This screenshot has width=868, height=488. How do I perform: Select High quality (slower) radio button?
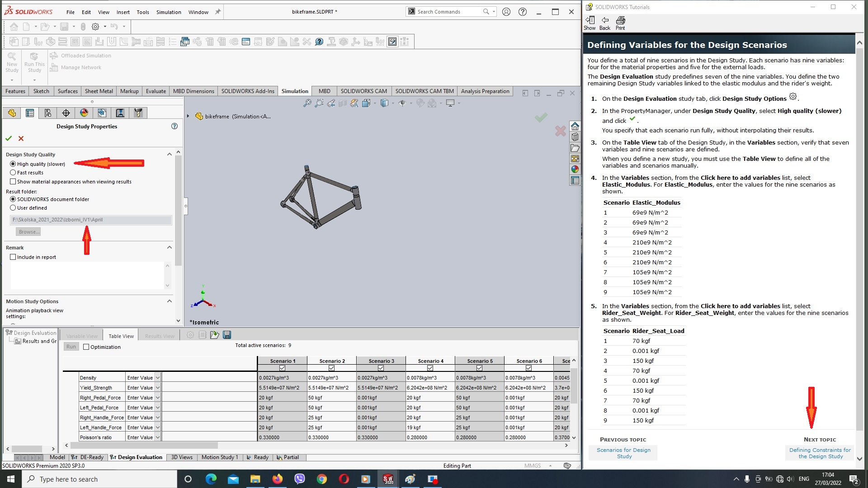click(x=13, y=164)
